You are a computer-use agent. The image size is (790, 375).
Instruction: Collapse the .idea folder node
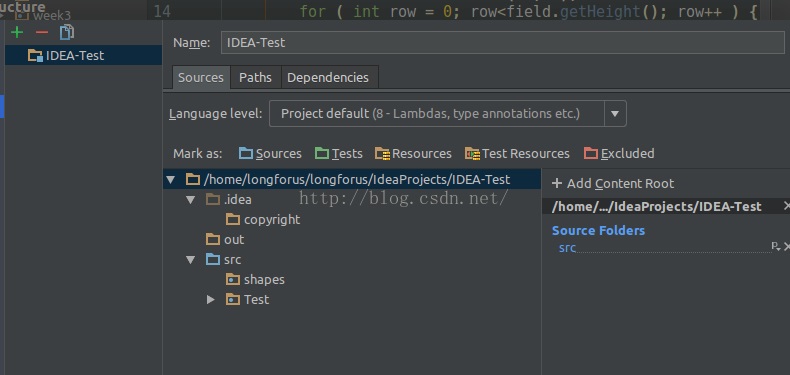190,200
